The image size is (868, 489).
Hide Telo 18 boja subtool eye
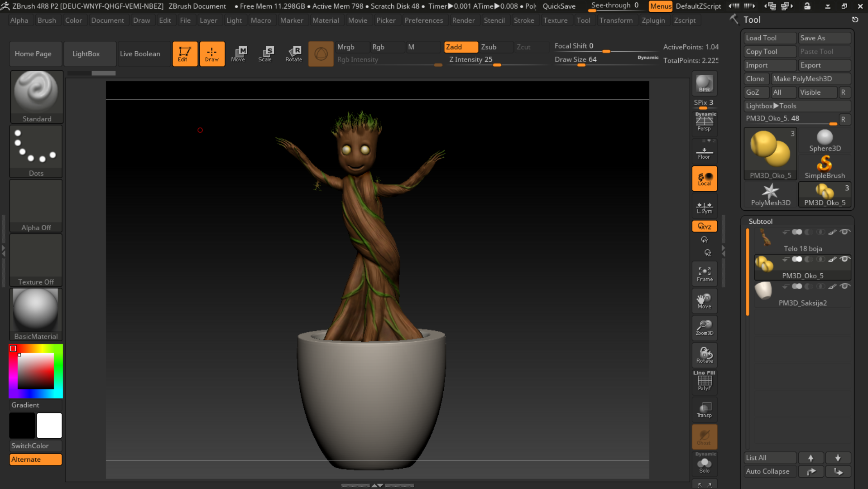pyautogui.click(x=844, y=232)
